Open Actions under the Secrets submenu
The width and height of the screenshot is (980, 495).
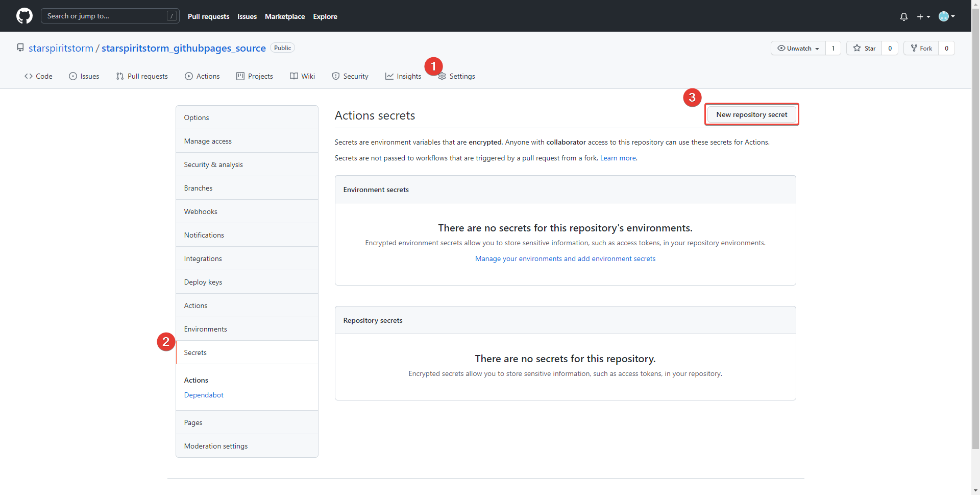196,380
